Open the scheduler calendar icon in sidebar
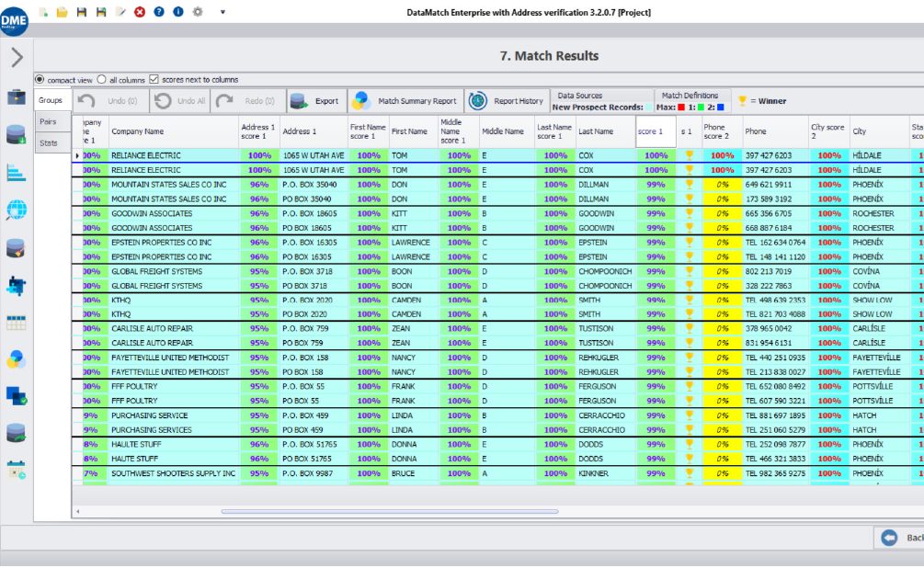The width and height of the screenshot is (924, 568). pos(16,471)
